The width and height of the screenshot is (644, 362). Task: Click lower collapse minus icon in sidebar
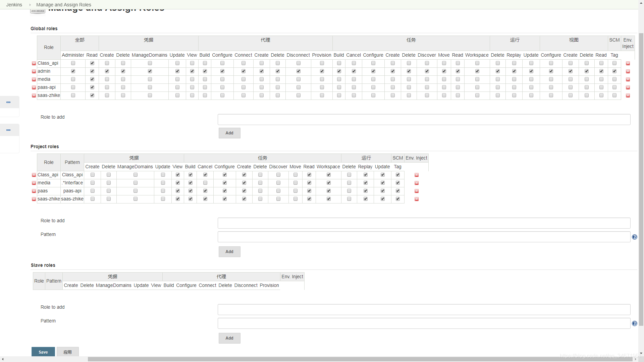[8, 130]
